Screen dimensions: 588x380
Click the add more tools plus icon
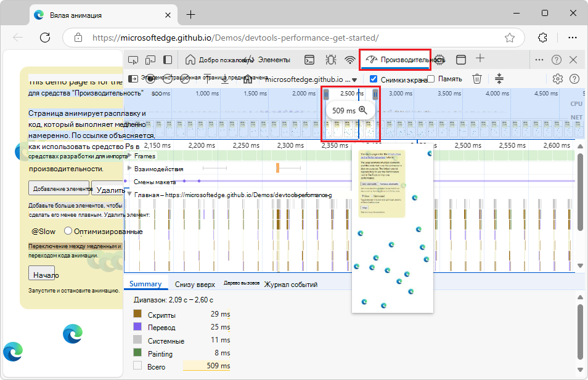480,59
